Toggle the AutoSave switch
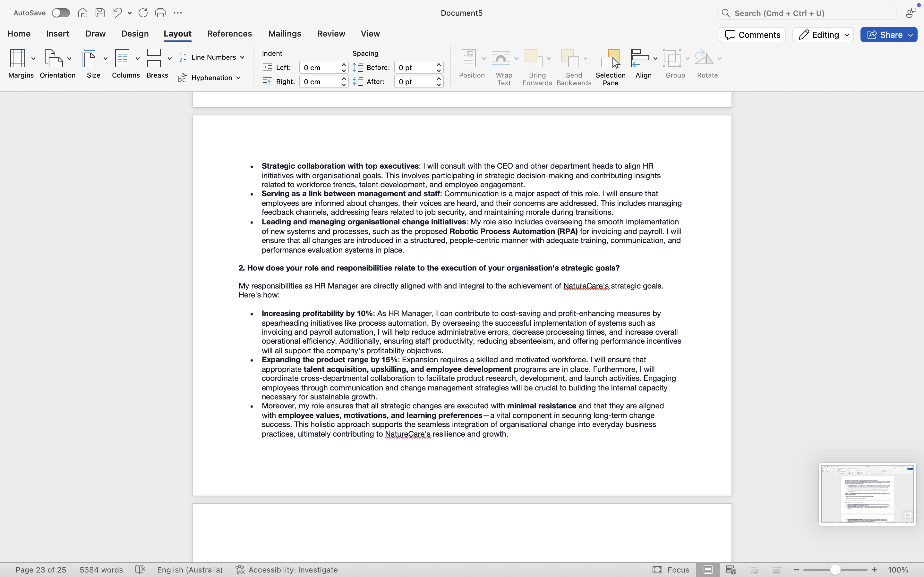This screenshot has height=577, width=924. pos(61,13)
